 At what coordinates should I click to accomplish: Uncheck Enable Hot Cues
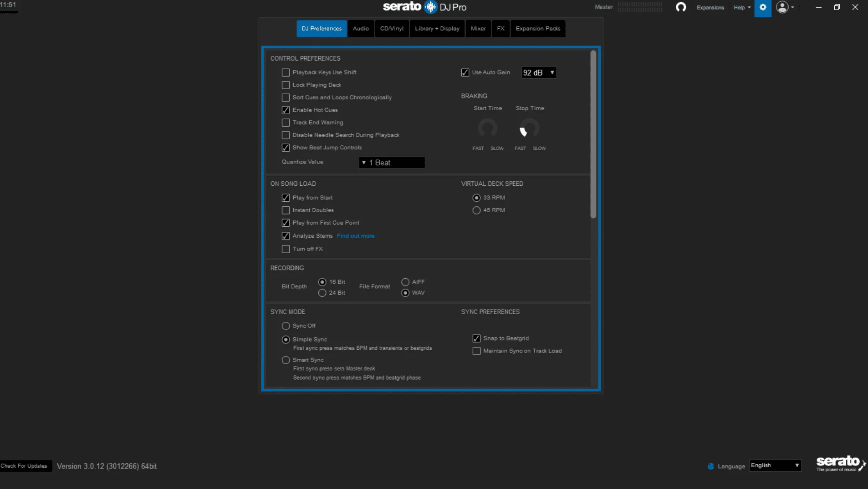click(286, 110)
